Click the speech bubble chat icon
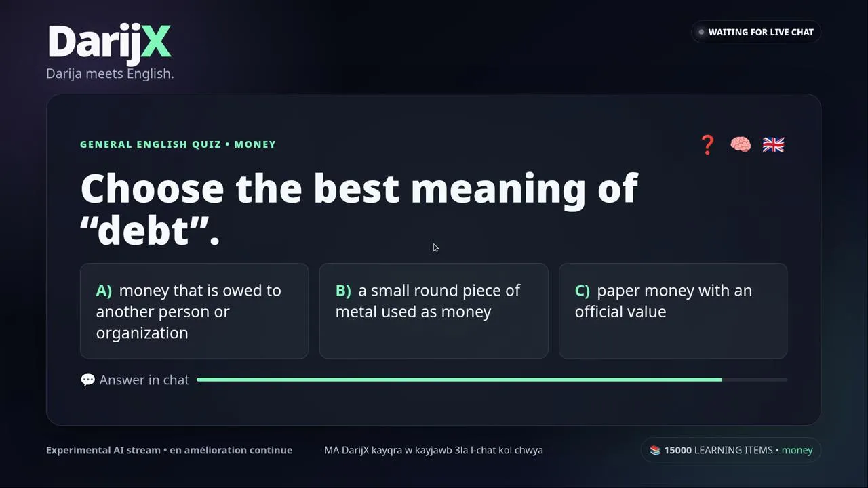Image resolution: width=868 pixels, height=488 pixels. click(88, 380)
